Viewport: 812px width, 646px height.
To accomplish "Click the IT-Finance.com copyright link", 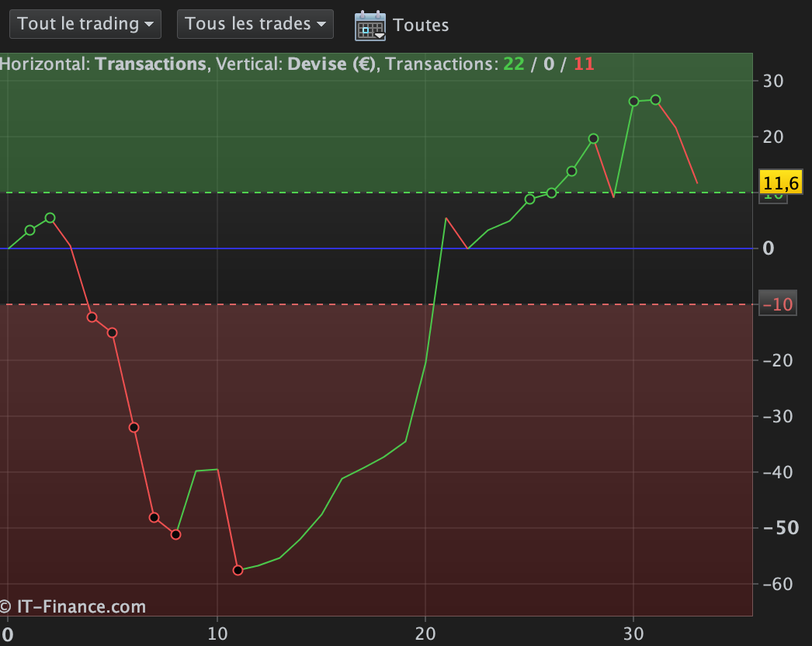I will click(x=73, y=606).
